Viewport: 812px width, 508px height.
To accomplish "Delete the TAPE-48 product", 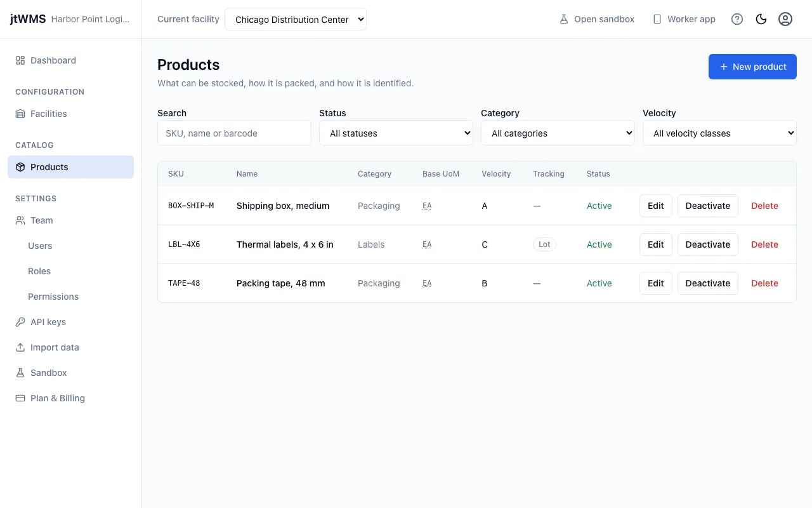I will pos(764,283).
